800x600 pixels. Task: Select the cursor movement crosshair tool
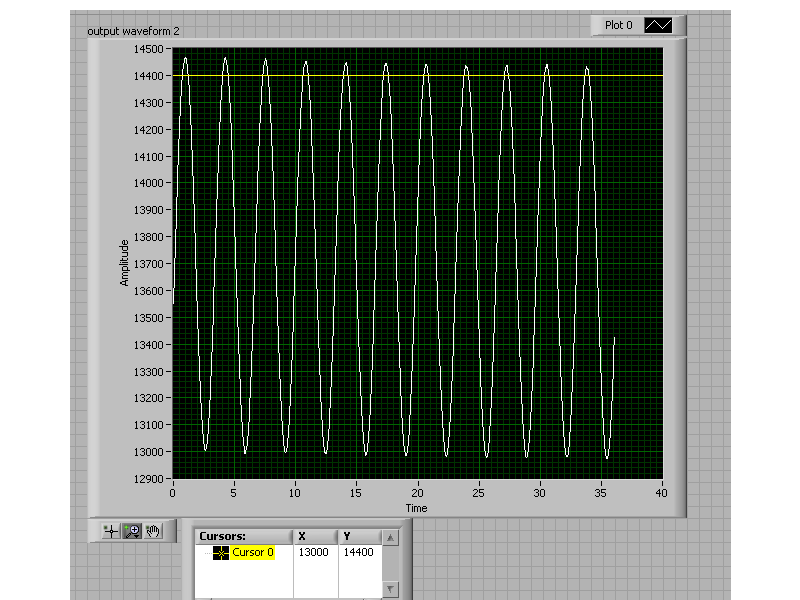[x=111, y=531]
